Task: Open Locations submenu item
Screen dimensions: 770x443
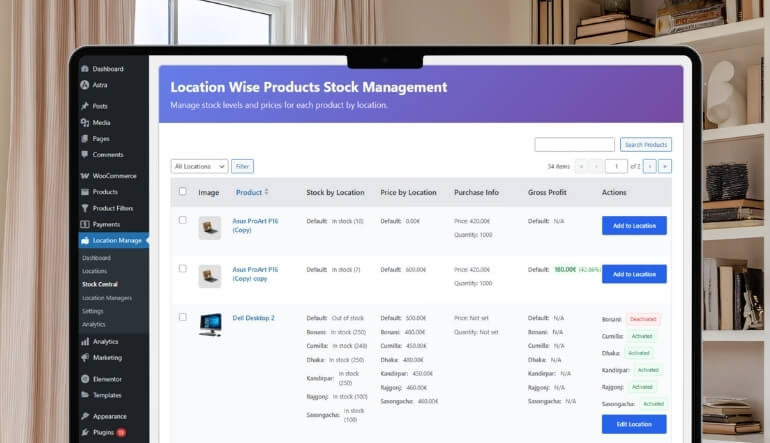Action: pyautogui.click(x=94, y=271)
